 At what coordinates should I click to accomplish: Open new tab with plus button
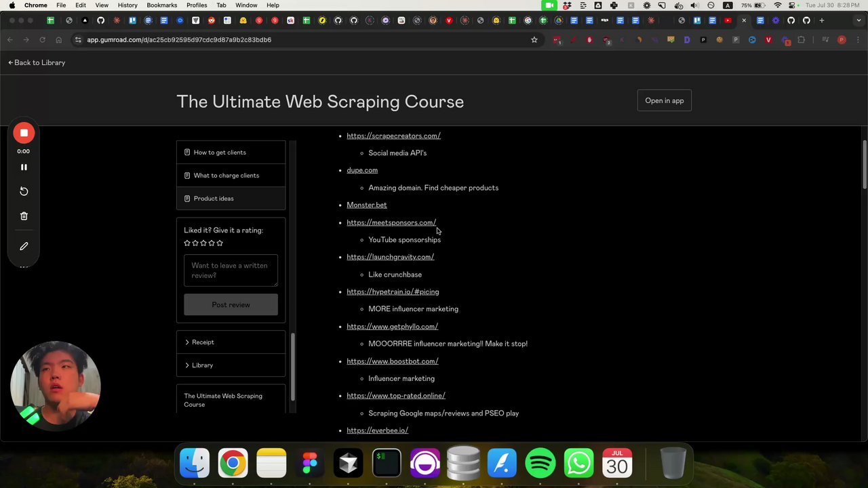(822, 20)
